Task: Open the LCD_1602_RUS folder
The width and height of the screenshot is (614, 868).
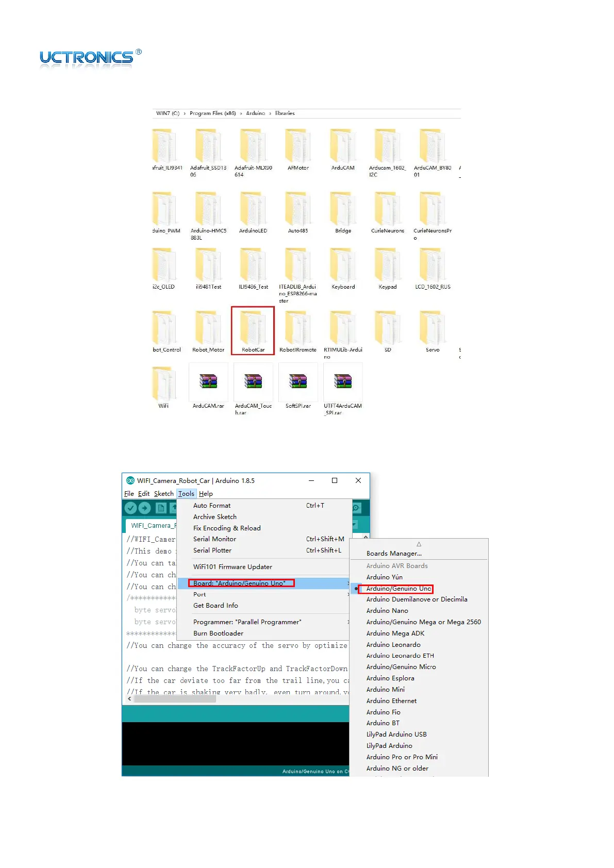Action: tap(433, 269)
